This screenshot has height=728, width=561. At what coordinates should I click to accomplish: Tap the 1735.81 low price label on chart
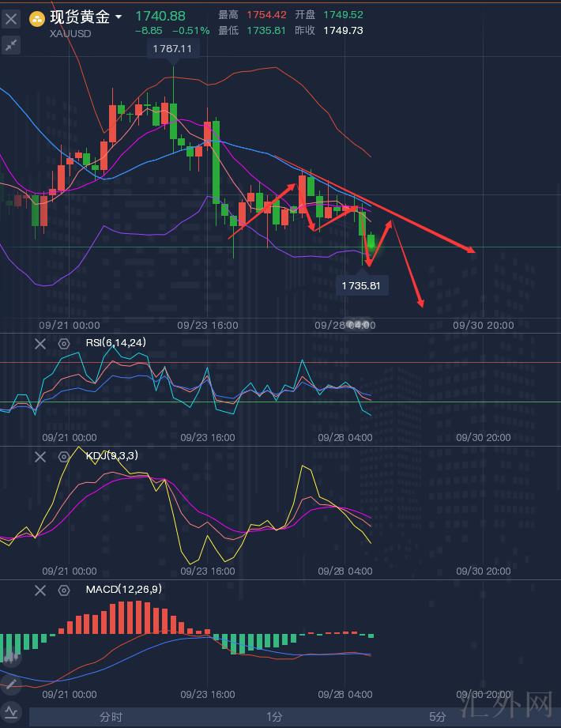[361, 285]
